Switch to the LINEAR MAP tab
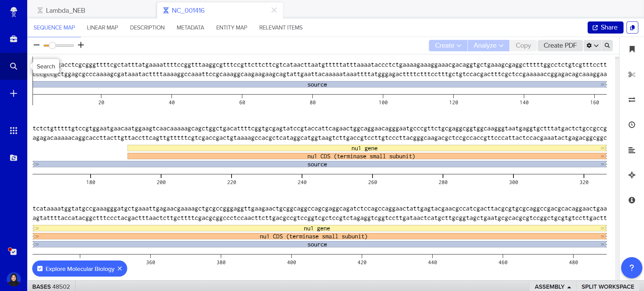 click(102, 27)
